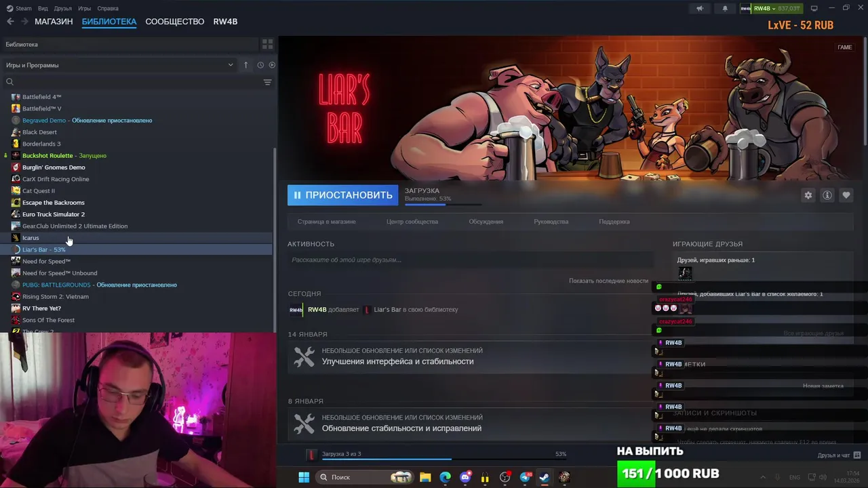Go back with the left arrow
868x488 pixels.
pyautogui.click(x=10, y=22)
